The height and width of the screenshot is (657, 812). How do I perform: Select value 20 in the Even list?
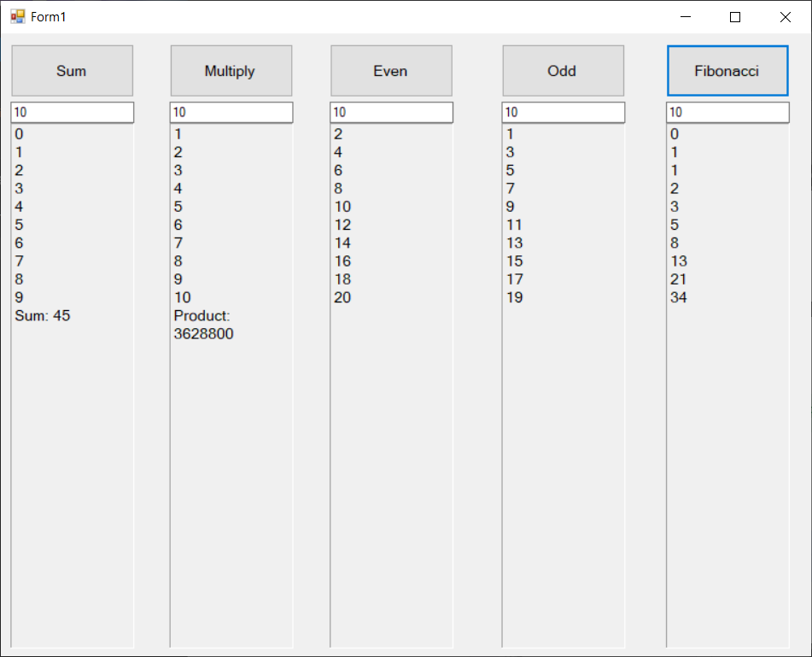[x=342, y=297]
